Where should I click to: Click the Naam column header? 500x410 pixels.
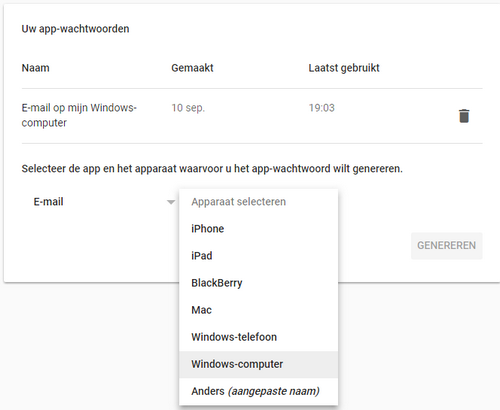(36, 68)
